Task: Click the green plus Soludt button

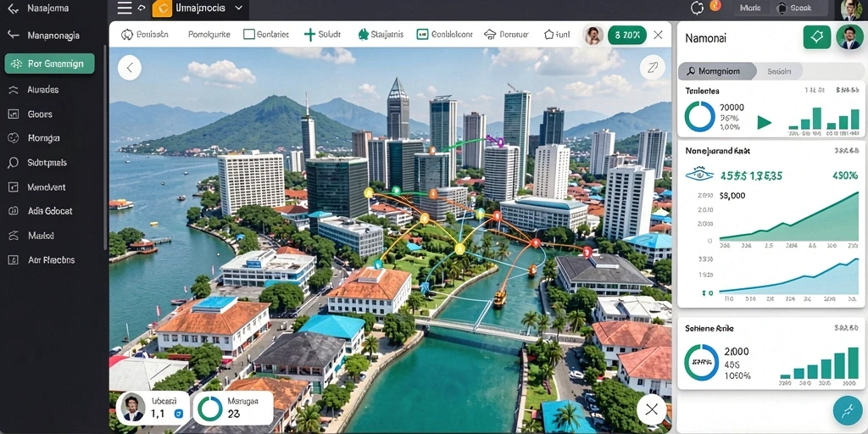Action: point(323,34)
